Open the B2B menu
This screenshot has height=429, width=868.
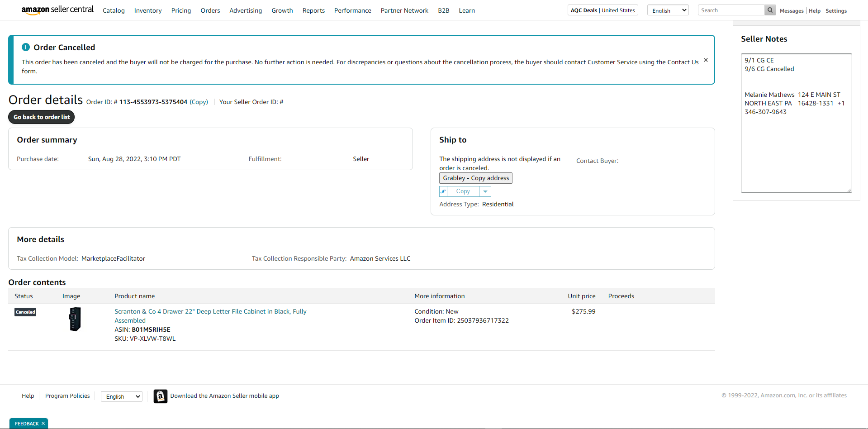pyautogui.click(x=444, y=10)
